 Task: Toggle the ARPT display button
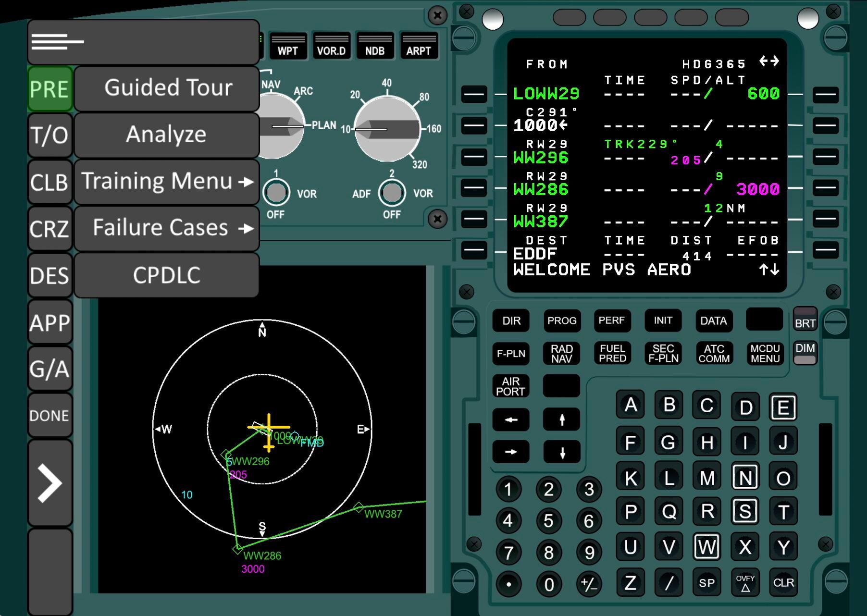[419, 46]
